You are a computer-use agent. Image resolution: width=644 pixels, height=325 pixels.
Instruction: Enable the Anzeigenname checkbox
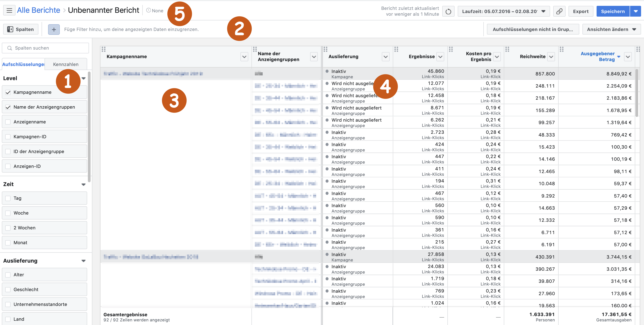8,122
